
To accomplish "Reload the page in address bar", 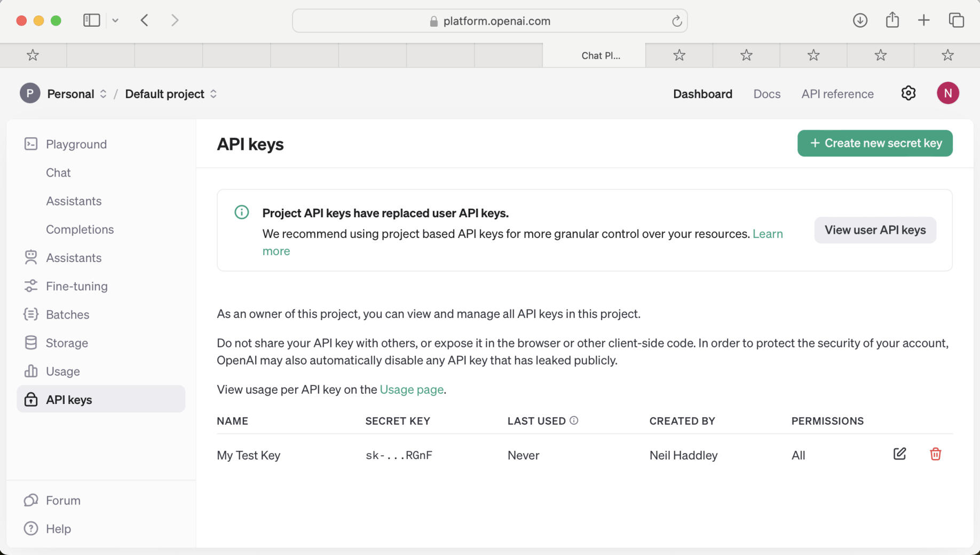I will point(676,21).
